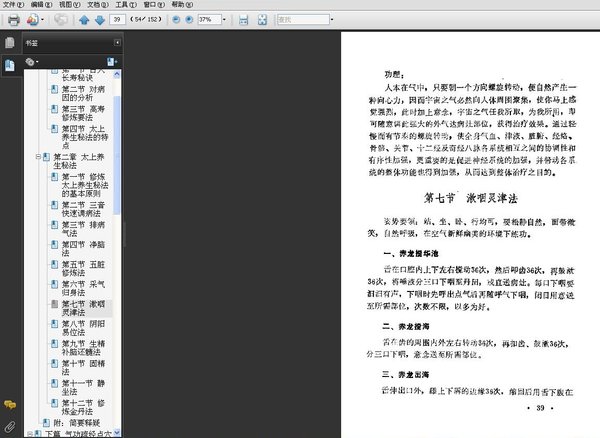
Task: Select bookmark 第四节 太上养生秘法的特点
Action: pyautogui.click(x=85, y=137)
